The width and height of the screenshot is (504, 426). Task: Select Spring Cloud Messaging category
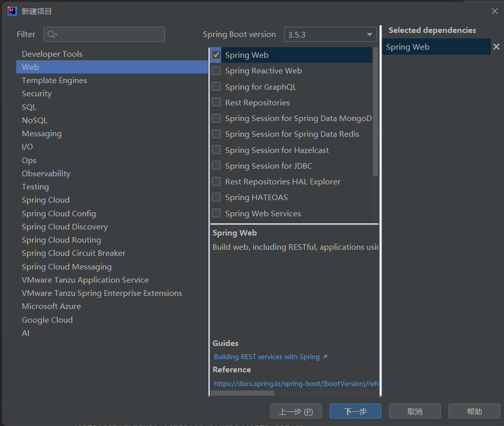pos(112,266)
